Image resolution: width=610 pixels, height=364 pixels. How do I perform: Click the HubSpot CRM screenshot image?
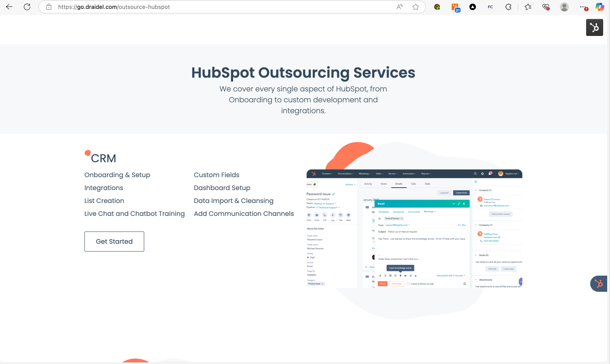[x=414, y=229]
